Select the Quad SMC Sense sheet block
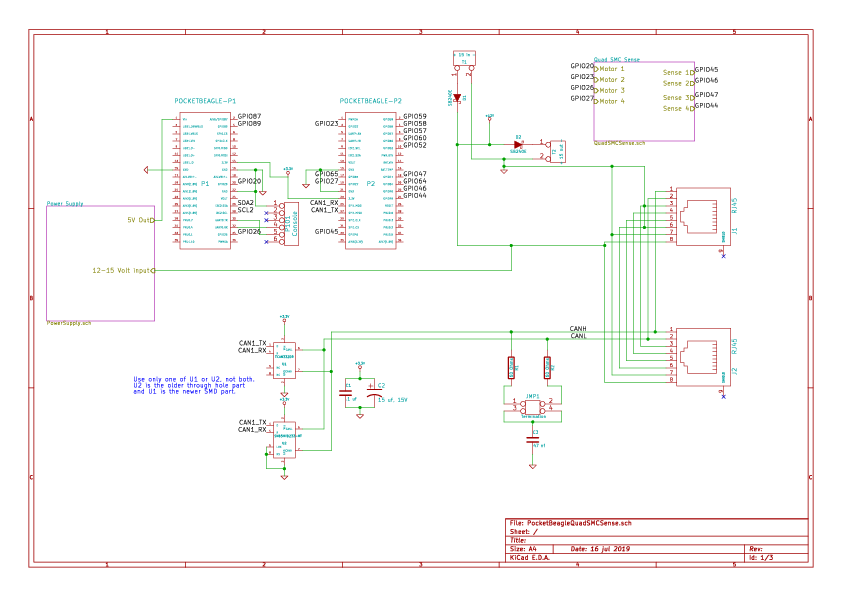The image size is (842, 596). click(644, 101)
